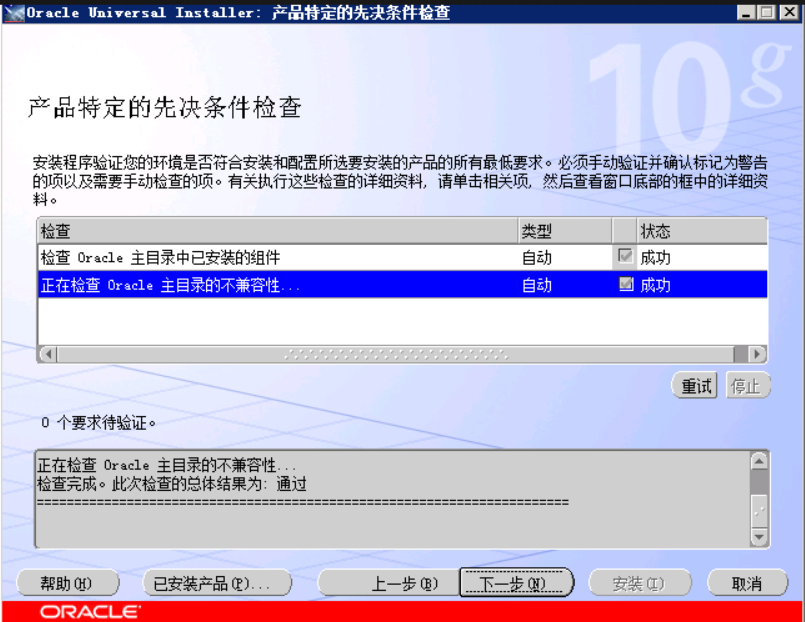Image resolution: width=805 pixels, height=622 pixels.
Task: Click the table horizontal scrollbar thumb
Action: (396, 354)
